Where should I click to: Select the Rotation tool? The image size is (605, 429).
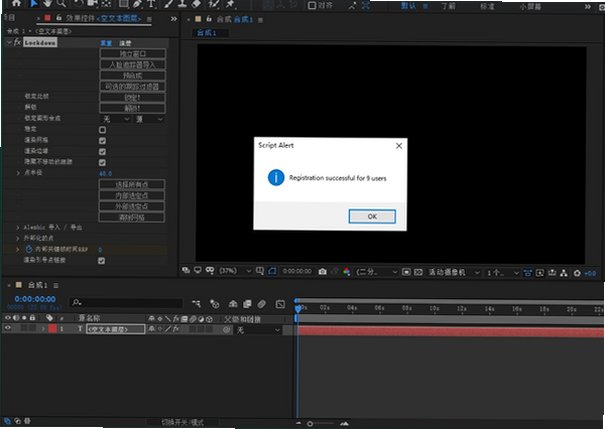click(78, 3)
